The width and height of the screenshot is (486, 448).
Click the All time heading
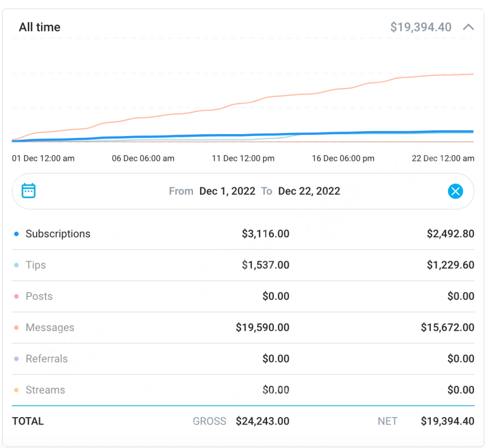(x=39, y=27)
